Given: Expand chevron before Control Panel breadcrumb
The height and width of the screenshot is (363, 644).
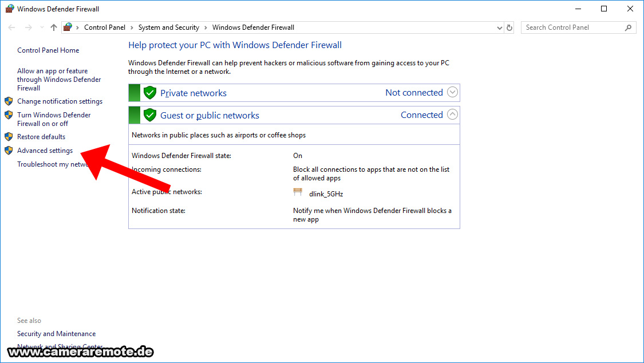Looking at the screenshot, I should 77,27.
